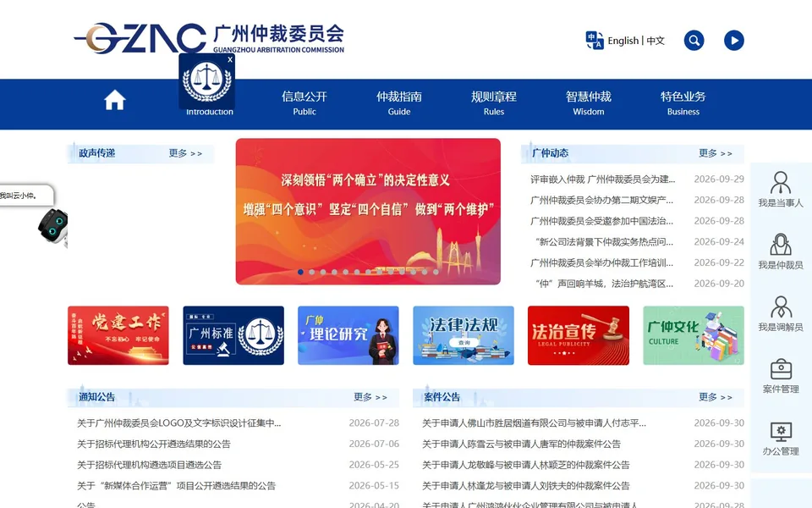The height and width of the screenshot is (508, 812).
Task: Open the 广州标准 banner tile
Action: click(233, 335)
